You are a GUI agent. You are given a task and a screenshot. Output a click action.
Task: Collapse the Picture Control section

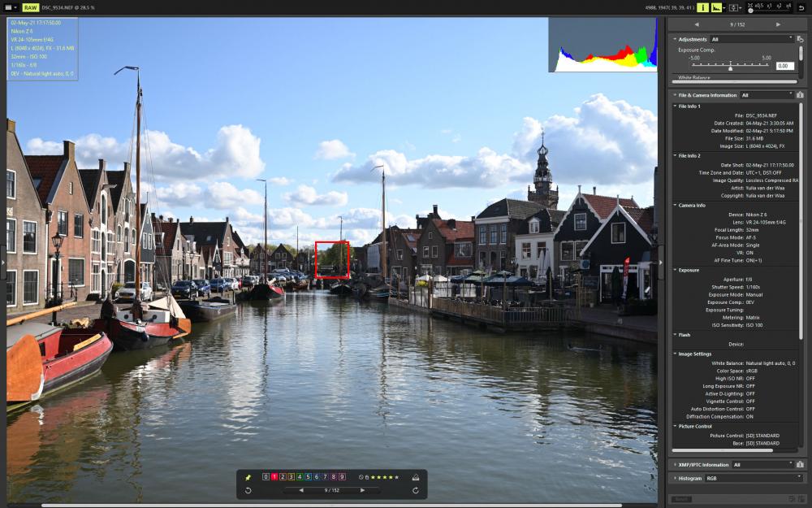[676, 426]
